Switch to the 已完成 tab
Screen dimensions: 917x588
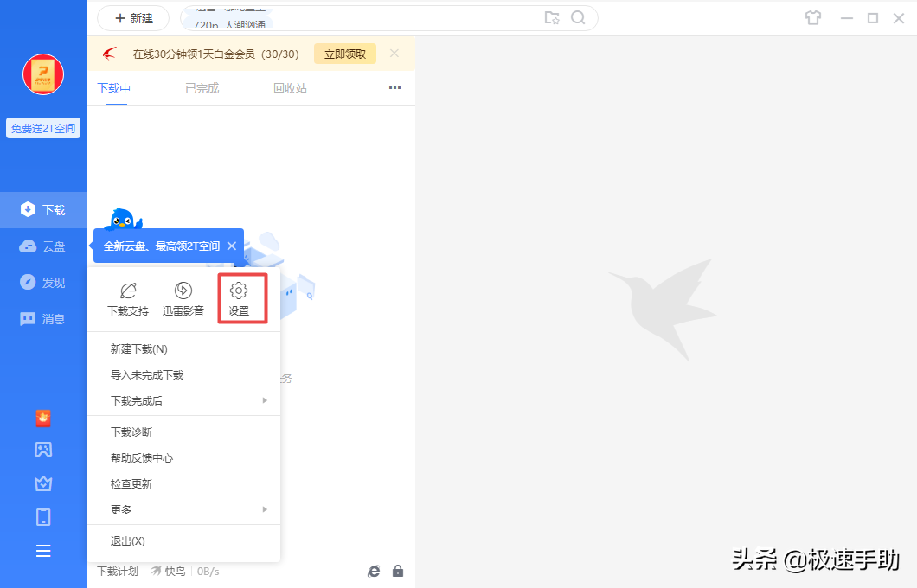(x=201, y=87)
